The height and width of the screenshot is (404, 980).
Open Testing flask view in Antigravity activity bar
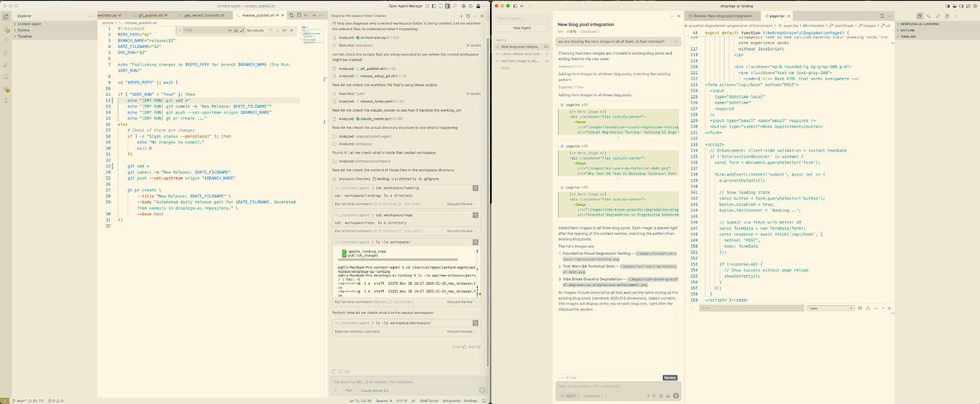click(6, 100)
